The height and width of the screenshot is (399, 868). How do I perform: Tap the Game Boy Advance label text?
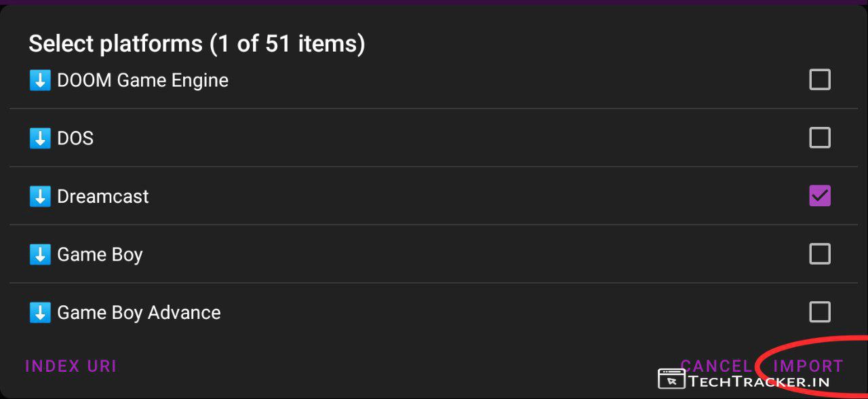138,313
